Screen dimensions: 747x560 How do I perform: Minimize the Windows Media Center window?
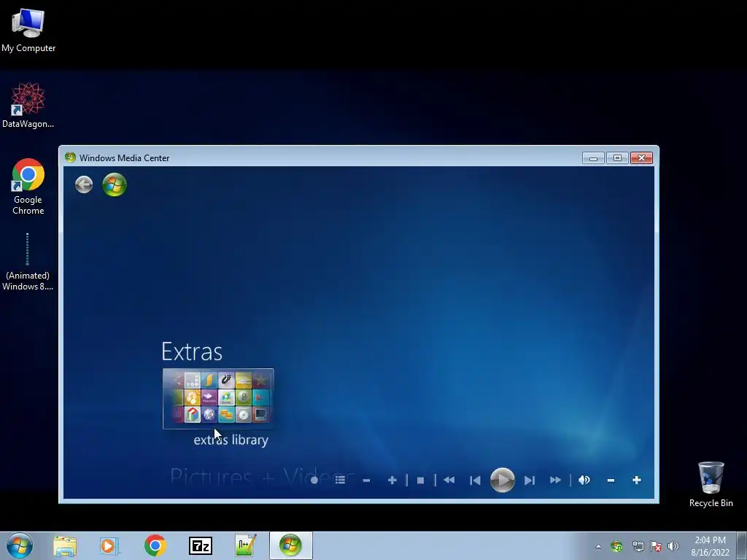[x=593, y=158]
